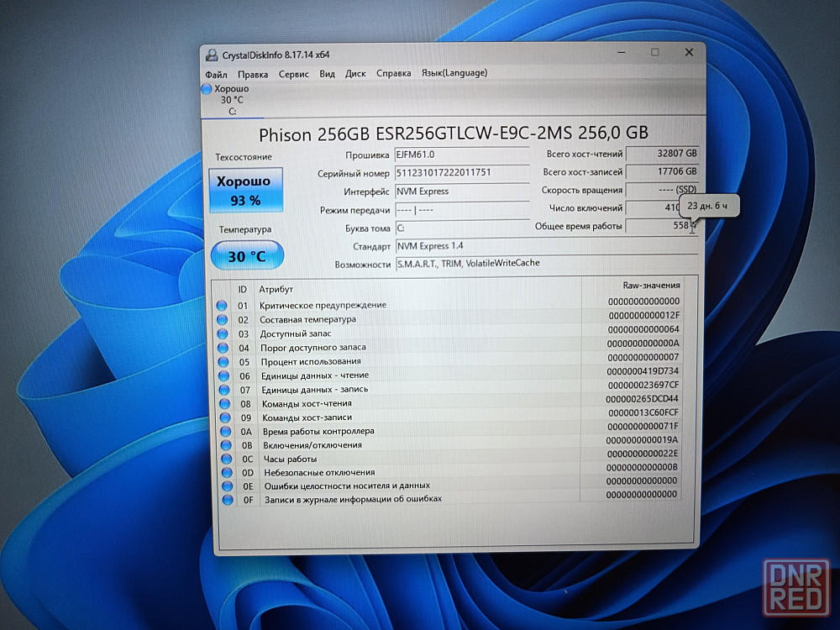Screen dimensions: 840x630
Task: Click the Буква тома field C:
Action: click(462, 228)
